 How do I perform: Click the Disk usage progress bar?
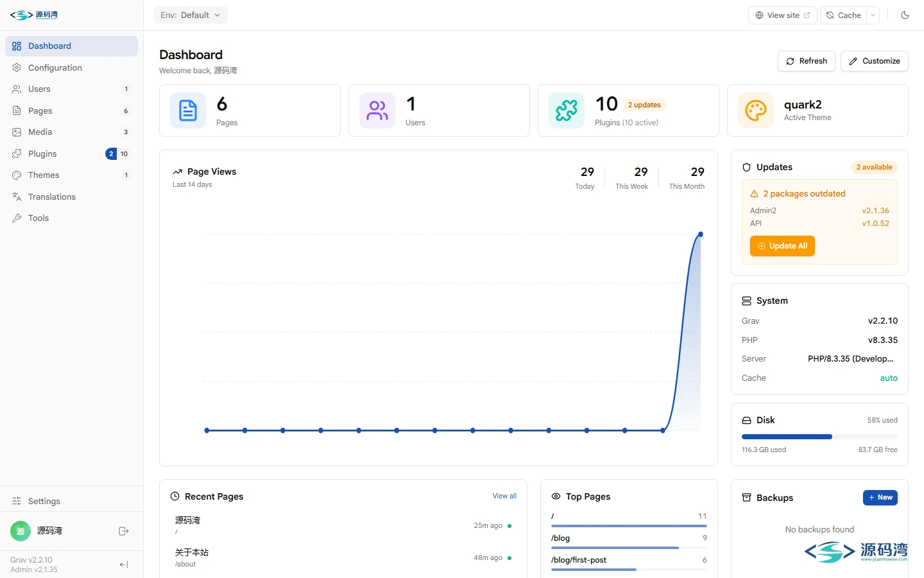point(819,437)
